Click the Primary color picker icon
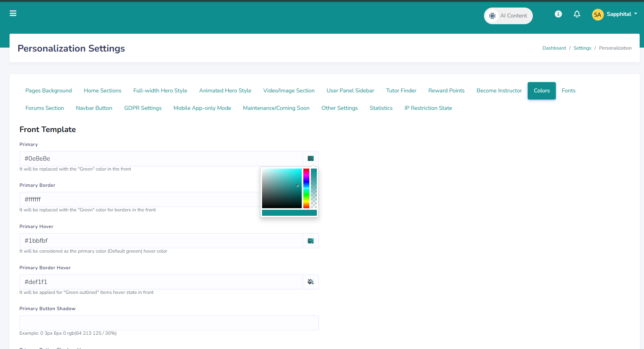 310,159
